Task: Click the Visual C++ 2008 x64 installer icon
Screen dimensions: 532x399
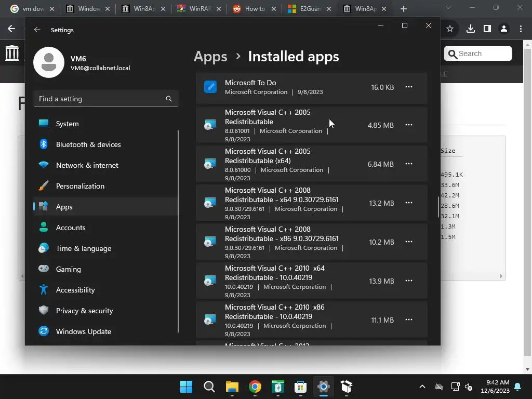Action: tap(210, 203)
